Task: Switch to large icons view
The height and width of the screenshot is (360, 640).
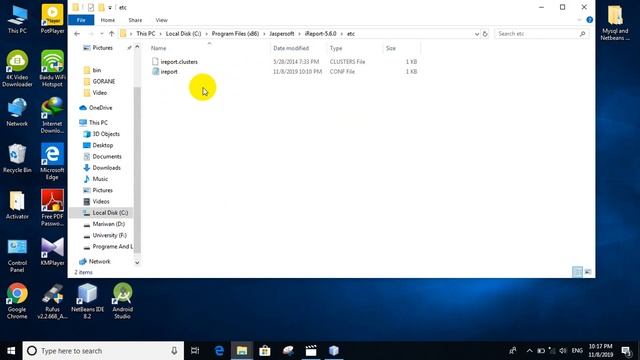Action: [x=588, y=271]
